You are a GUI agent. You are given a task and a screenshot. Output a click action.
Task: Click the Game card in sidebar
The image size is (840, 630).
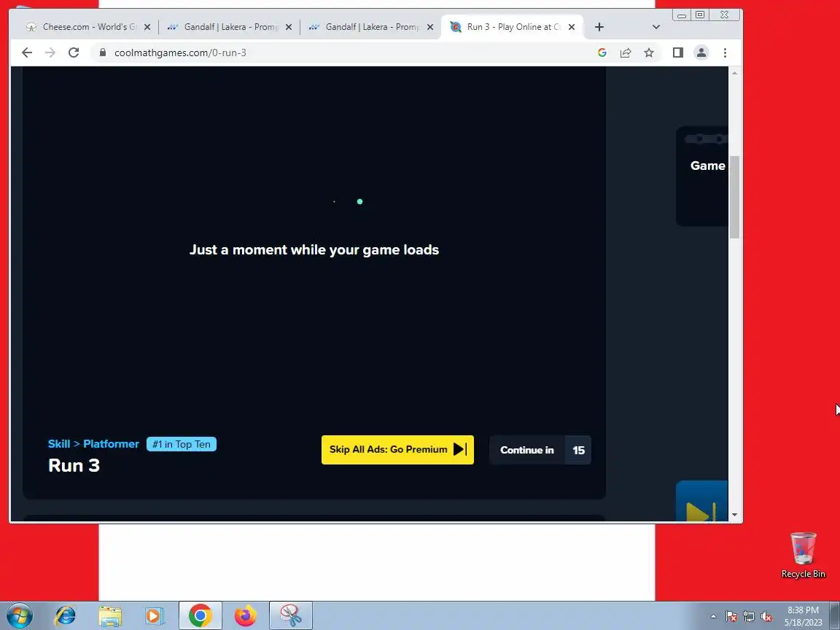702,176
